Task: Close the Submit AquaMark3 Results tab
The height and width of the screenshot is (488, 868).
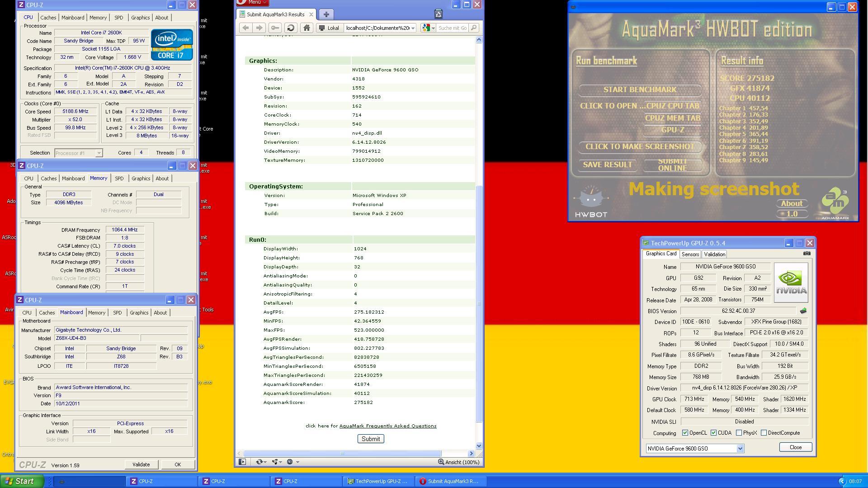Action: 311,14
